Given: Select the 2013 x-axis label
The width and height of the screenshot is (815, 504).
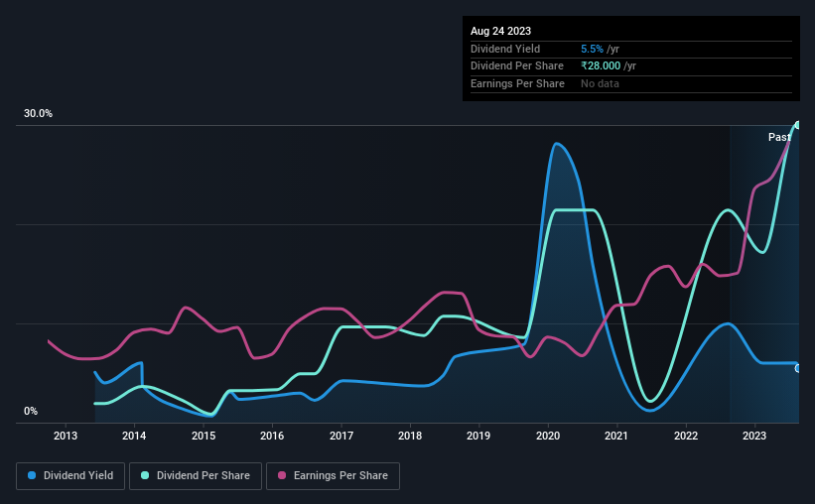Looking at the screenshot, I should [x=66, y=436].
